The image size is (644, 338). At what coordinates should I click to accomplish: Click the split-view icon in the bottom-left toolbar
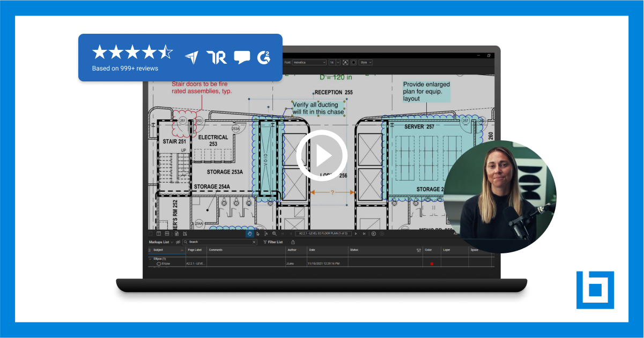(x=158, y=234)
